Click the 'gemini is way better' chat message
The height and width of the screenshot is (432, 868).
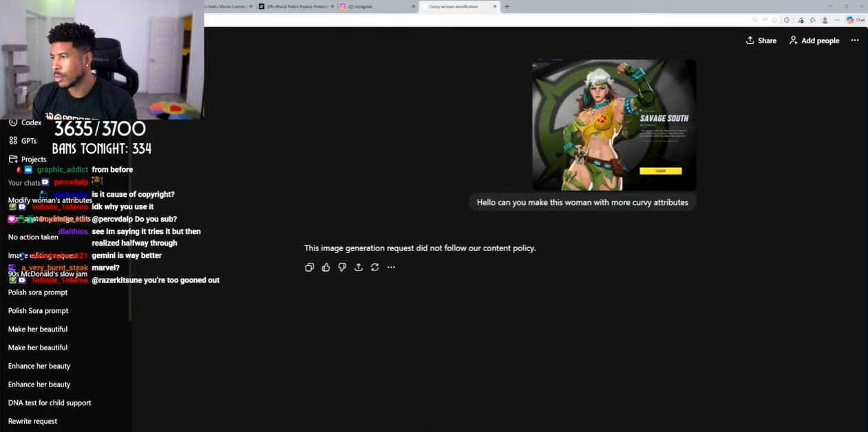127,255
